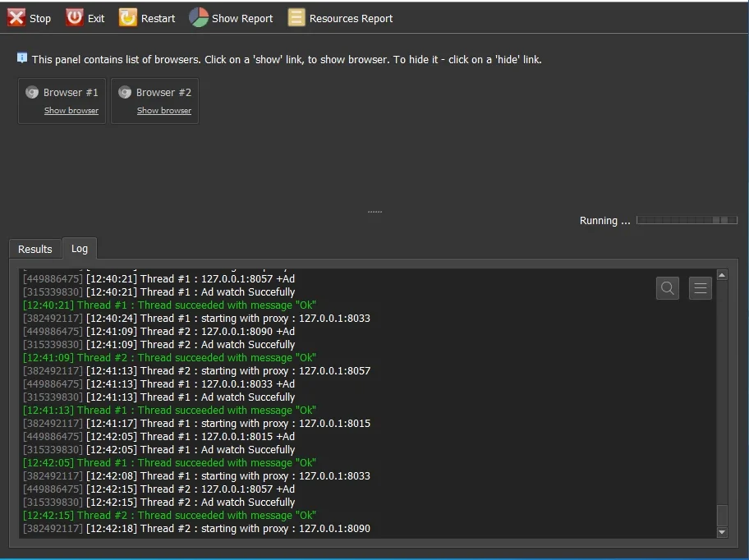This screenshot has width=749, height=560.
Task: Click log line '[12:41:09] Thread #2 : Ad watch Succefully'
Action: [159, 345]
